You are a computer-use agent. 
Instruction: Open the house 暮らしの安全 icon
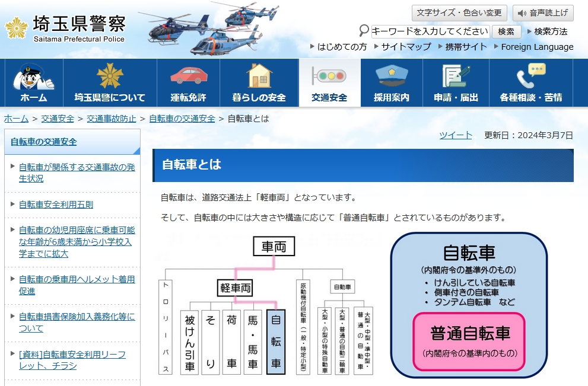pyautogui.click(x=259, y=76)
